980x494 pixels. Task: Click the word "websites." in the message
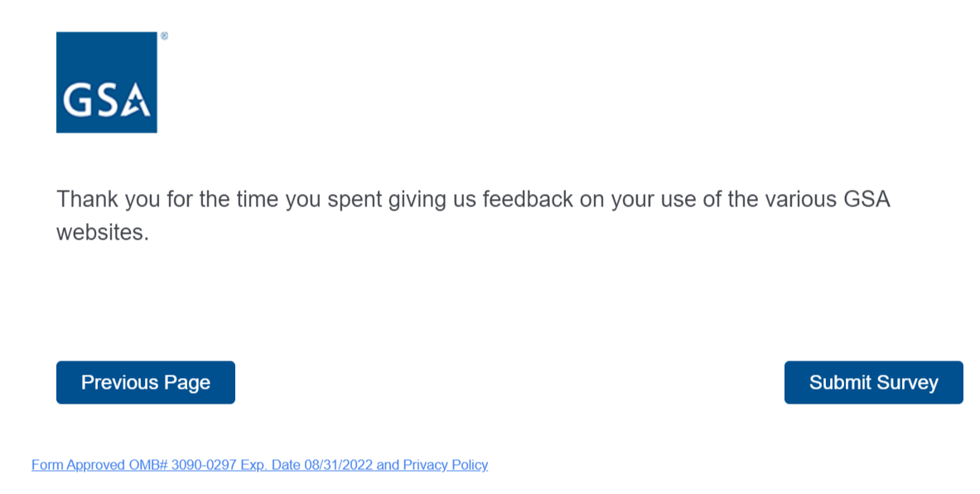(x=103, y=233)
